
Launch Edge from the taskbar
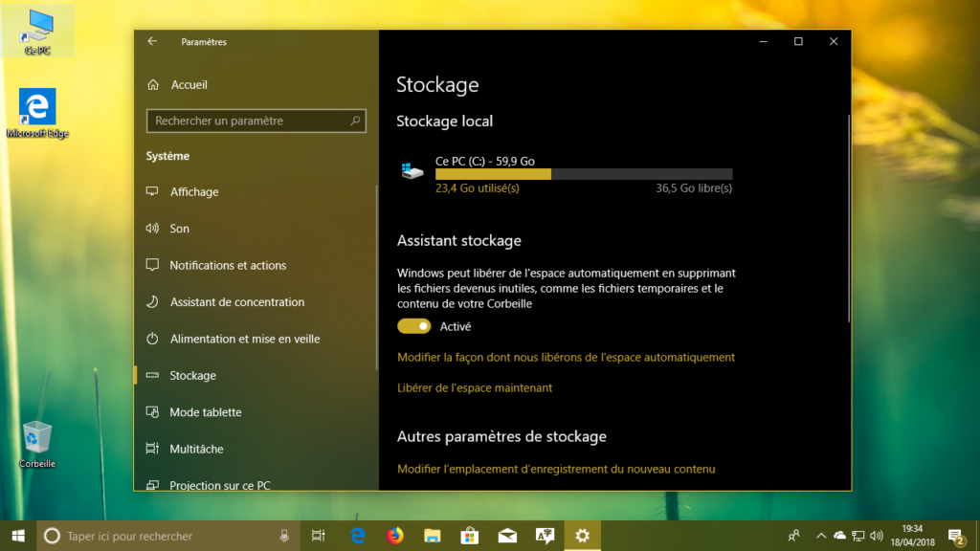pos(358,536)
